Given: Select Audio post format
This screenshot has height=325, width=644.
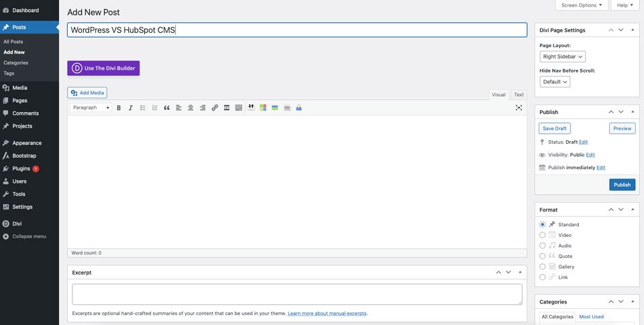Looking at the screenshot, I should (x=543, y=246).
